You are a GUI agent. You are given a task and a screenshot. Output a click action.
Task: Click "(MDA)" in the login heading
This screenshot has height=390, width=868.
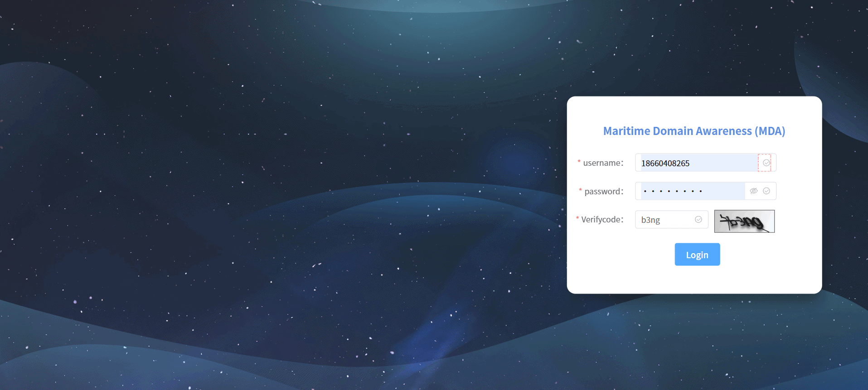tap(770, 131)
